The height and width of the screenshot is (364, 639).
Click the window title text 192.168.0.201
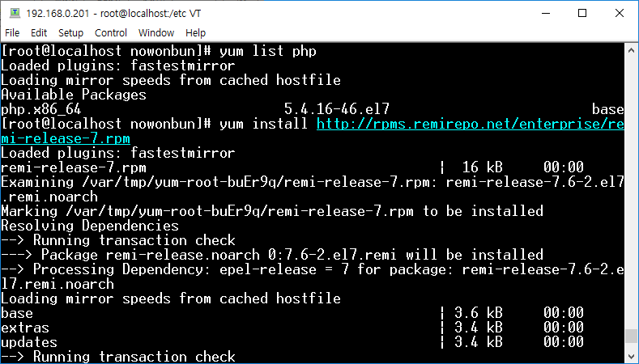(58, 14)
